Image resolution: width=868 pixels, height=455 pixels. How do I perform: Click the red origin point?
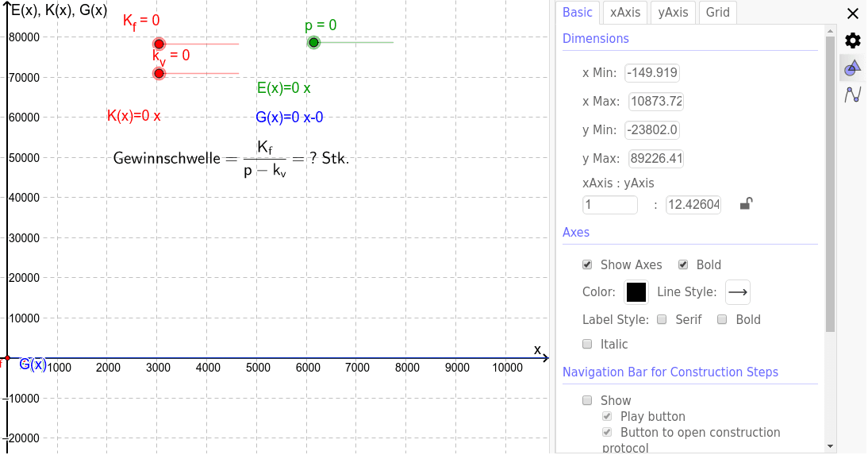(7, 358)
